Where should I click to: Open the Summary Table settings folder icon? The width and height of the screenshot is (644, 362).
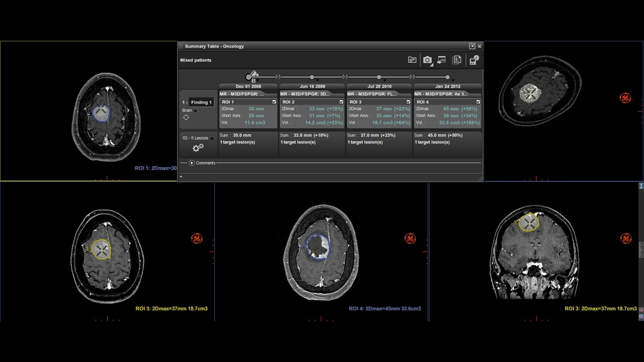point(412,60)
